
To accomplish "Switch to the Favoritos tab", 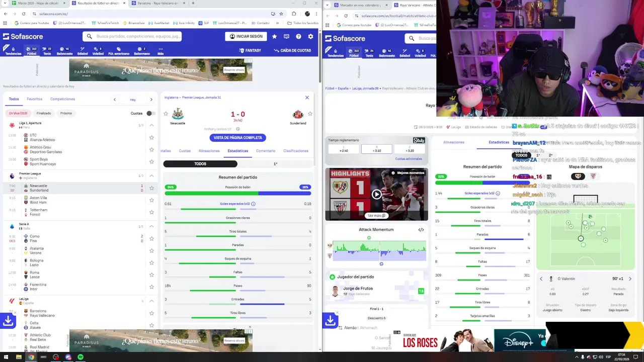I will point(35,99).
